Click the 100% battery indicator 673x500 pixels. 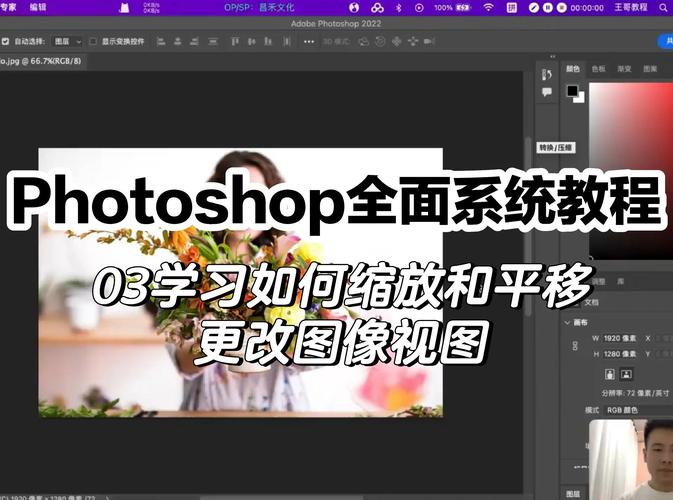(453, 7)
